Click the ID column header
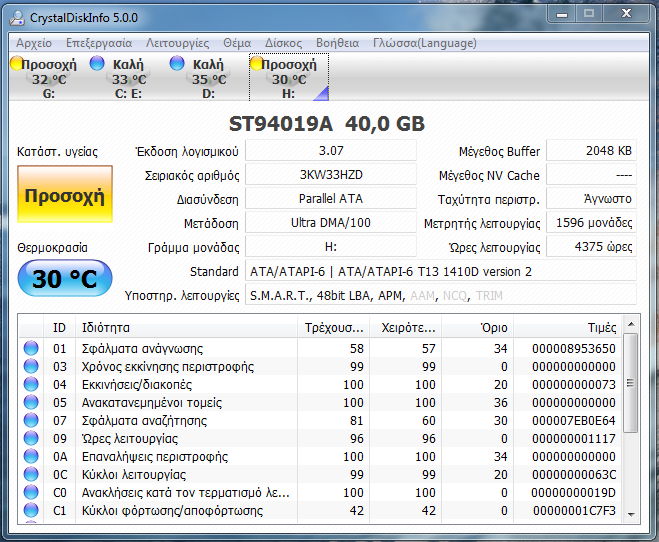659x542 pixels. click(x=59, y=327)
